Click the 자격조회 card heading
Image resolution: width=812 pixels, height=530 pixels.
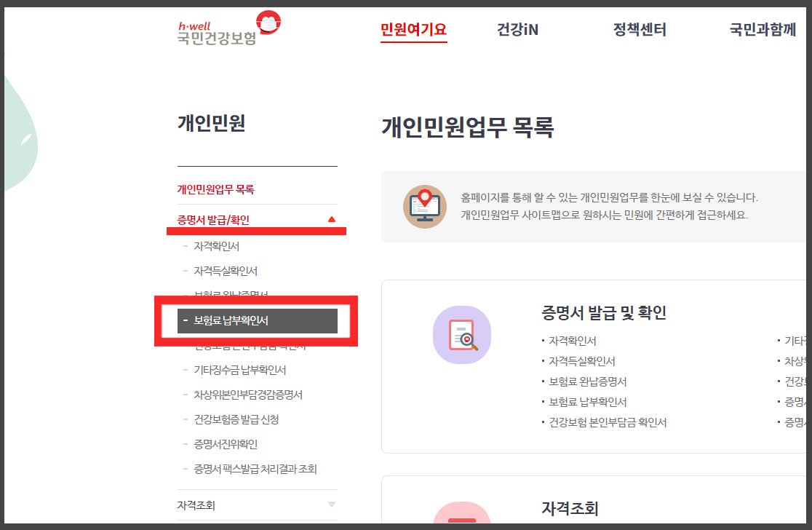[x=570, y=509]
